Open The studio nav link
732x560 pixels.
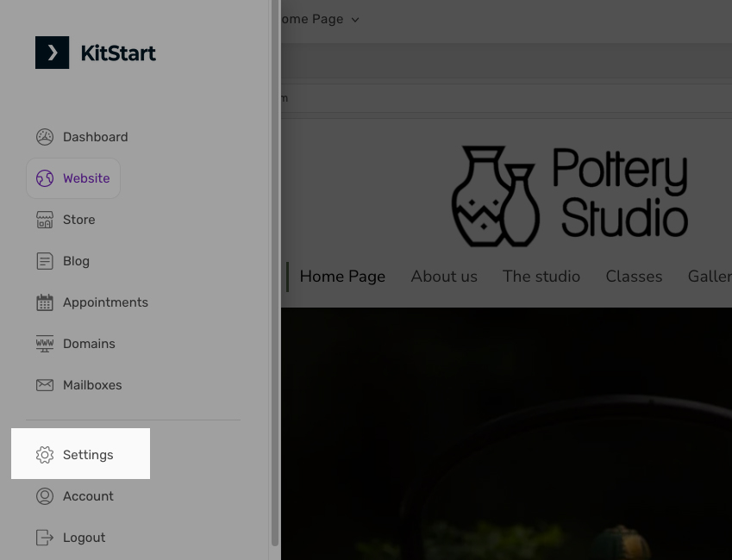pos(541,277)
